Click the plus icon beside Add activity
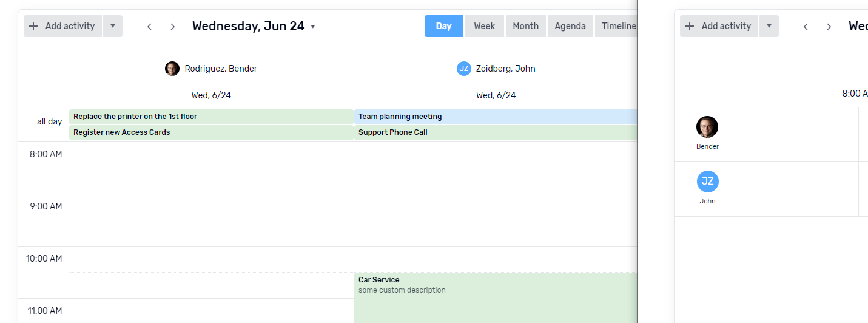The image size is (868, 323). tap(33, 26)
